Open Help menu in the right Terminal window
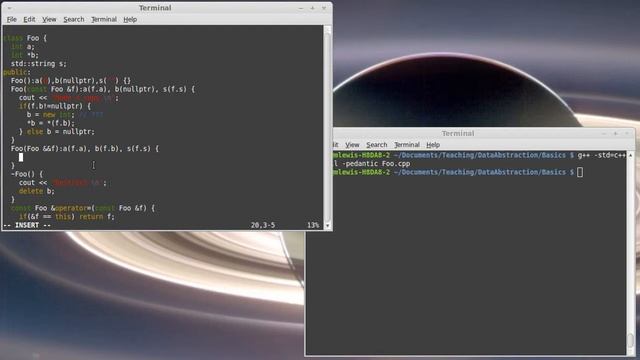The height and width of the screenshot is (360, 640). pyautogui.click(x=433, y=144)
